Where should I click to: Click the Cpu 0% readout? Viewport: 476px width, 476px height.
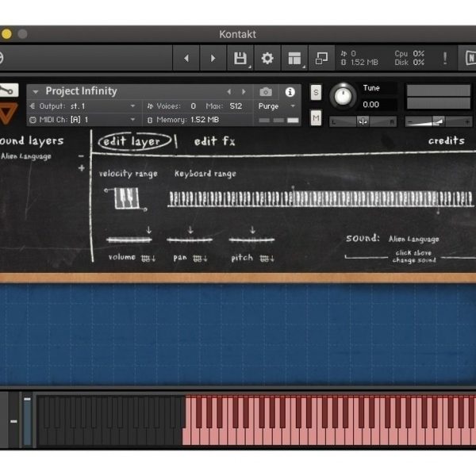point(409,54)
